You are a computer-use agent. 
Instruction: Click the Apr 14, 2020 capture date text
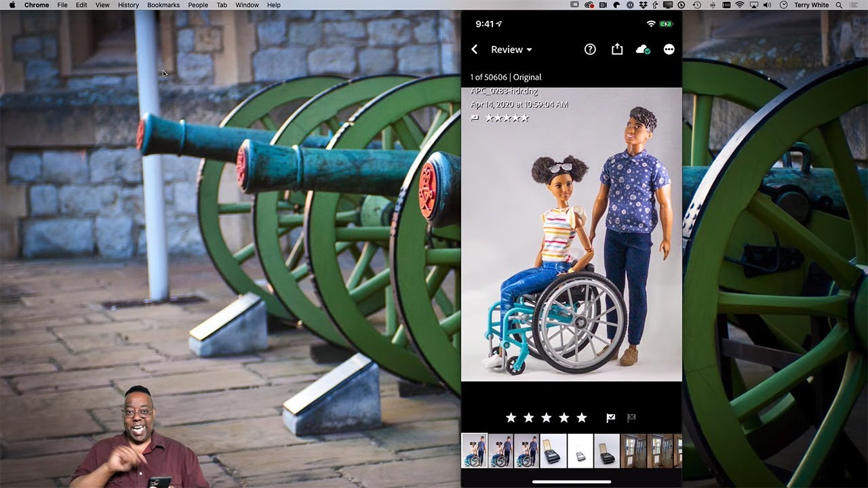tap(519, 104)
